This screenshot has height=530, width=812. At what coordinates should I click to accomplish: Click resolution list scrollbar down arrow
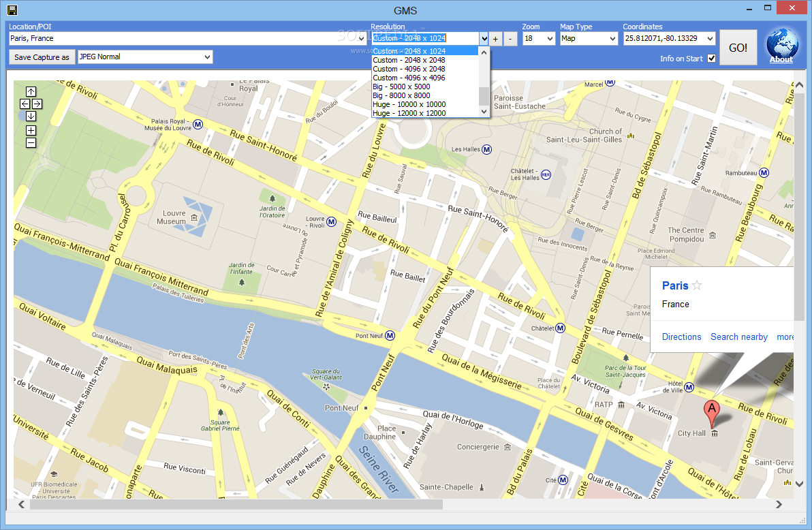(484, 112)
